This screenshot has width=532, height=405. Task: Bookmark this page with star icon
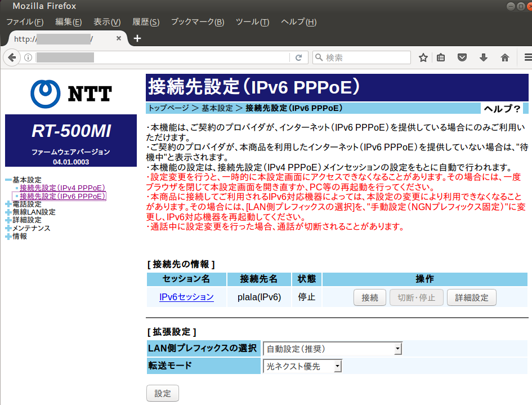coord(423,57)
